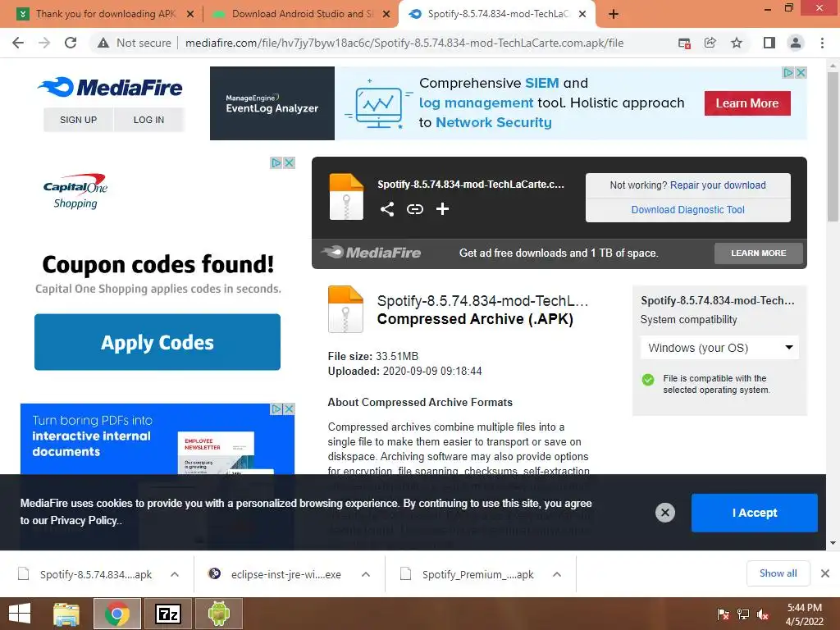Click Learn More on SIEM ad
Image resolution: width=840 pixels, height=630 pixels.
click(747, 103)
